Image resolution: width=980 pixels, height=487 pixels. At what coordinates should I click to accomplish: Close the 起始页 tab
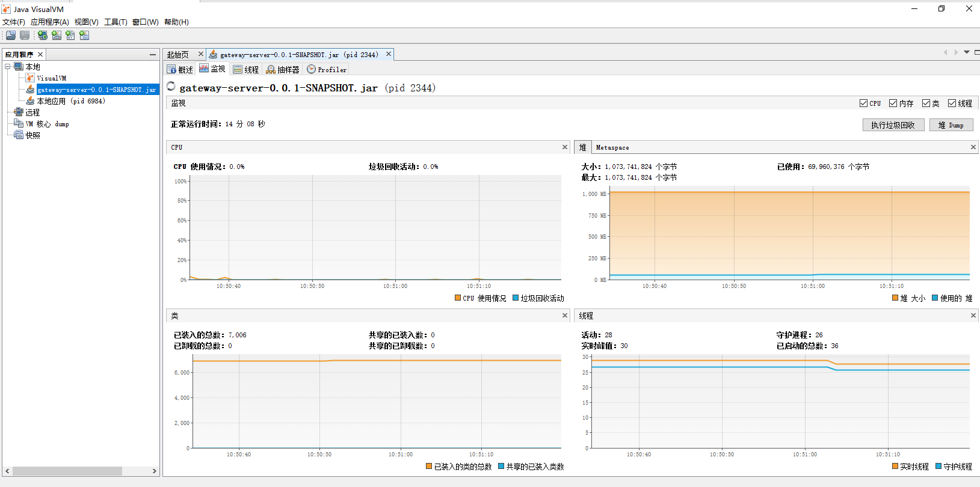tap(201, 54)
